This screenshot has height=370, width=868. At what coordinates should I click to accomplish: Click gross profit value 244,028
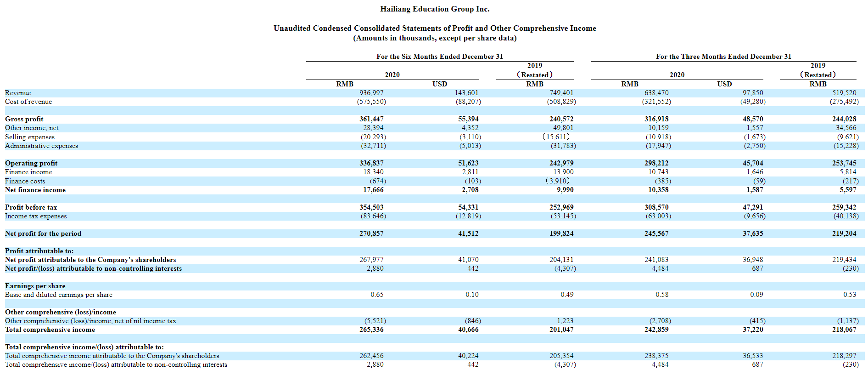[844, 119]
